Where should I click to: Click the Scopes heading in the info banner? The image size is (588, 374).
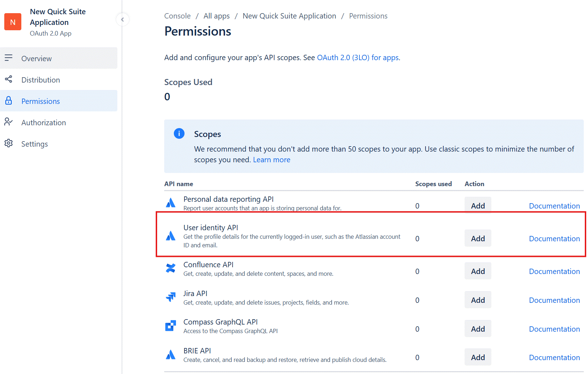click(x=207, y=134)
